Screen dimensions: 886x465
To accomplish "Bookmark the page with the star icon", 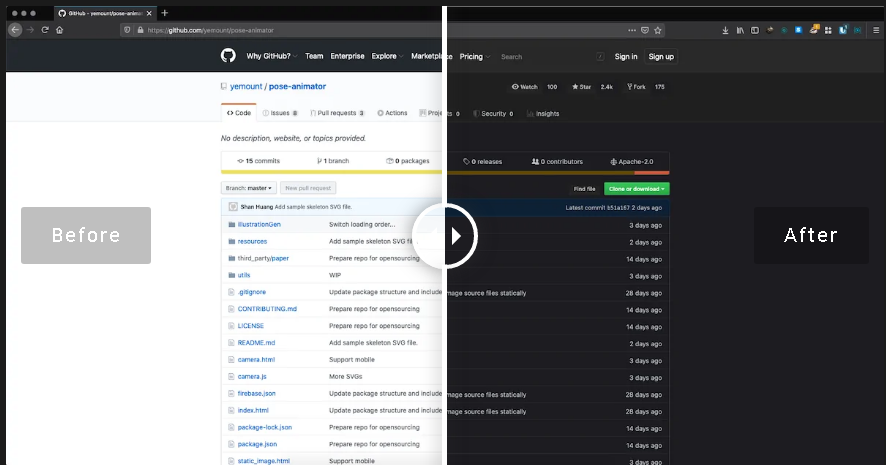I will click(x=658, y=30).
